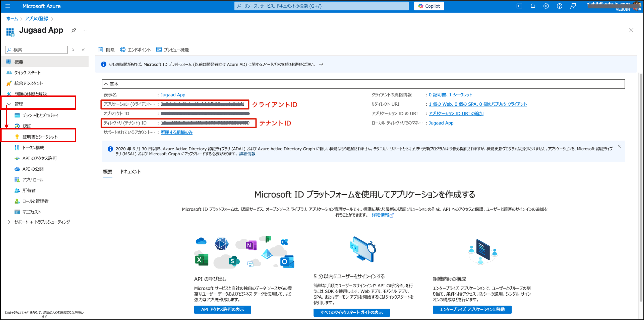Click the global resource search box
644x320 pixels.
321,6
